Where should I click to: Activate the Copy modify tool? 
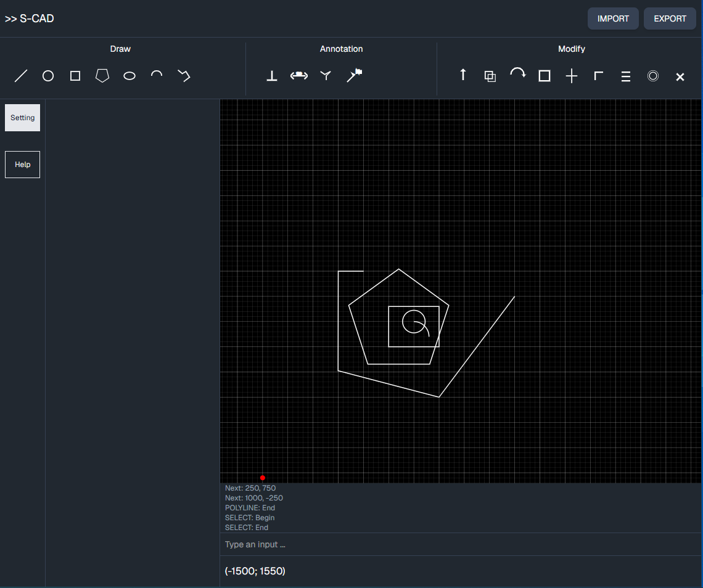490,76
